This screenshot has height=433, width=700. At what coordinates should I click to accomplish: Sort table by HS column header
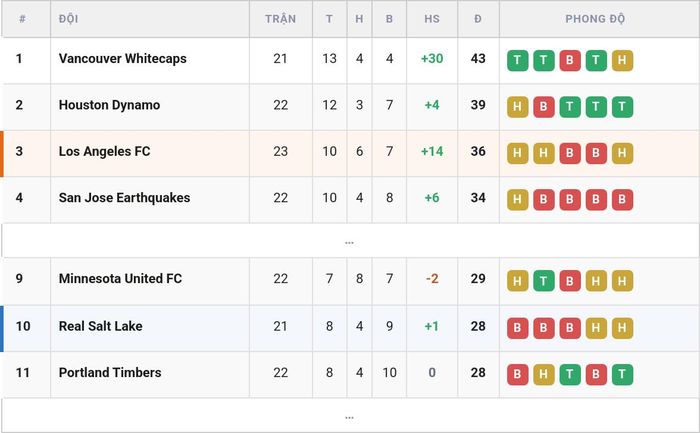coord(432,19)
